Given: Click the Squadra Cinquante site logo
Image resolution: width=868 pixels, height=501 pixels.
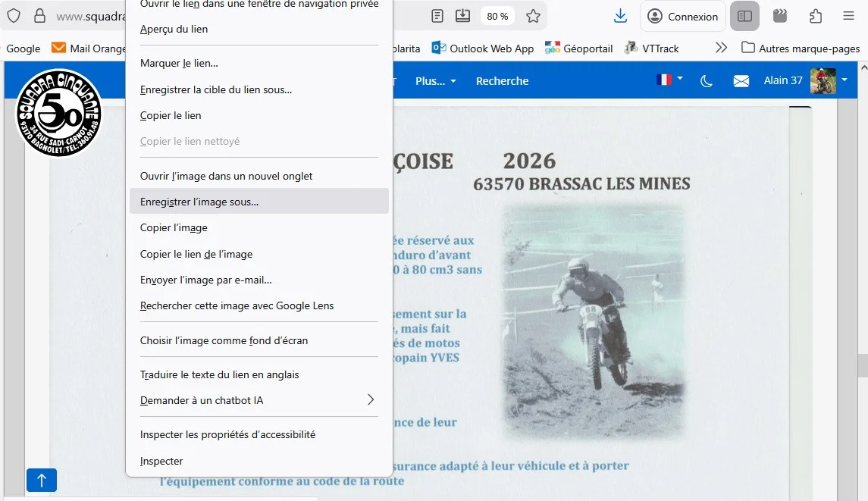Looking at the screenshot, I should point(59,113).
